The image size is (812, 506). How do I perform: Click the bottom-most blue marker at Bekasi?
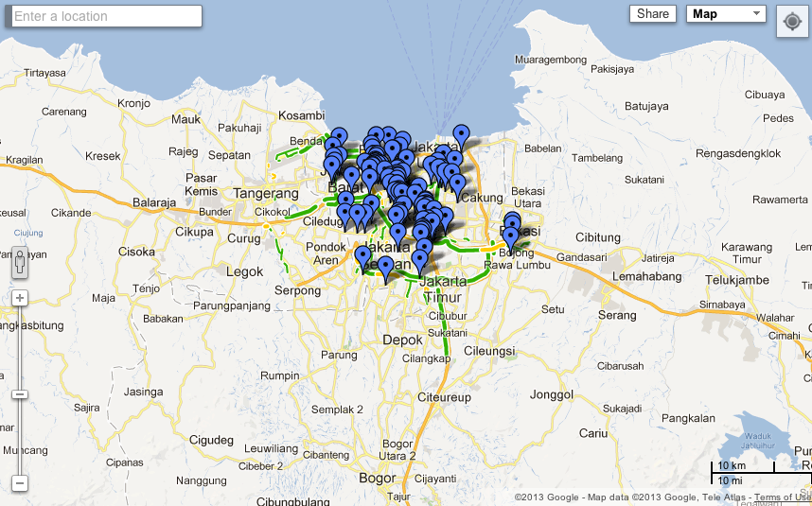[x=511, y=237]
